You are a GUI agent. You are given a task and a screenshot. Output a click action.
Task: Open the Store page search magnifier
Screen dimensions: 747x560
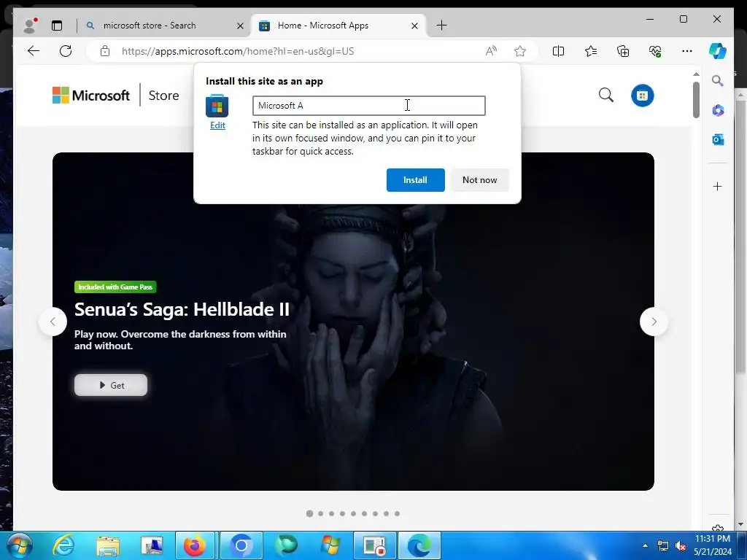(x=606, y=96)
